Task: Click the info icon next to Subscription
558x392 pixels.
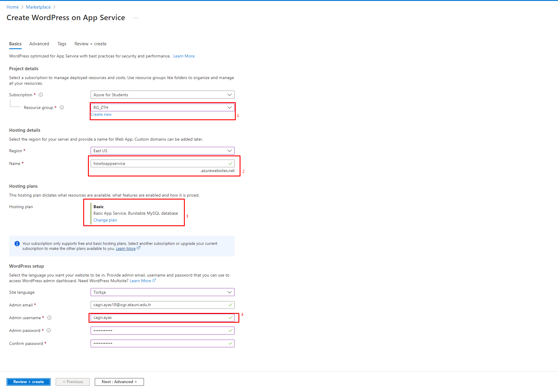Action: 41,95
